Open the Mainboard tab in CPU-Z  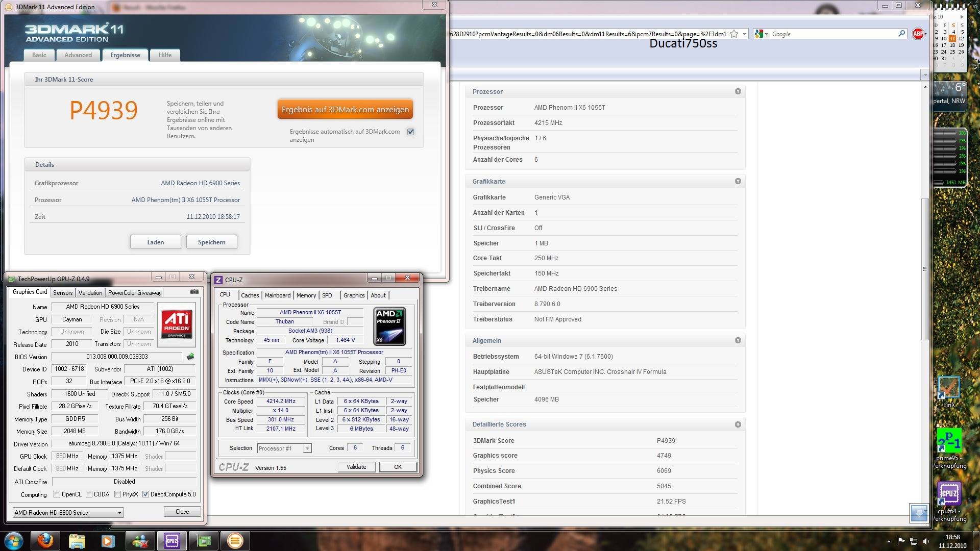click(277, 295)
